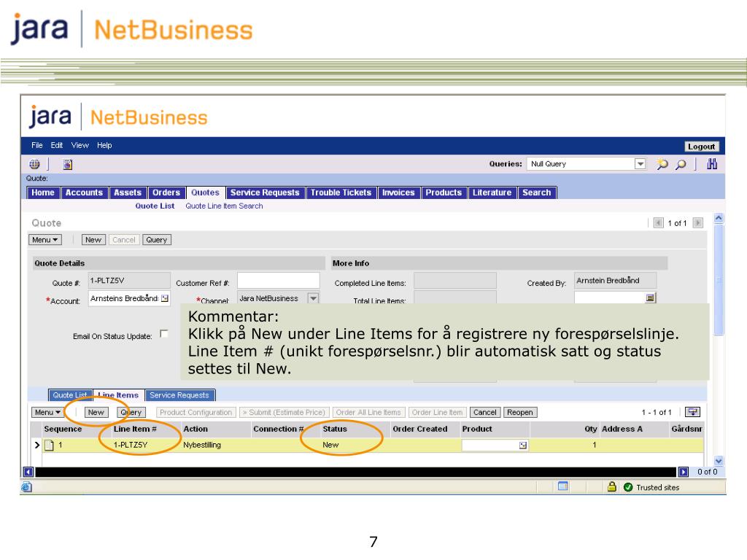Click Submit (Estimate Price) button

click(x=284, y=413)
